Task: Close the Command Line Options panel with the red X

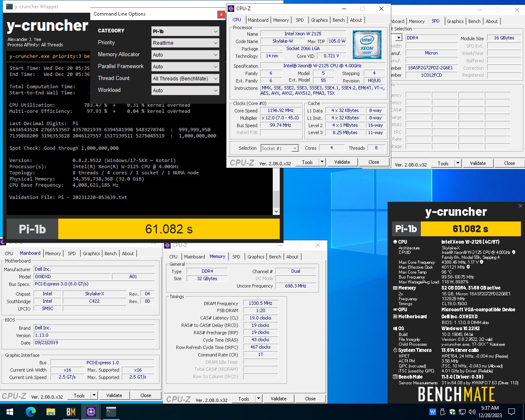Action: pyautogui.click(x=221, y=14)
